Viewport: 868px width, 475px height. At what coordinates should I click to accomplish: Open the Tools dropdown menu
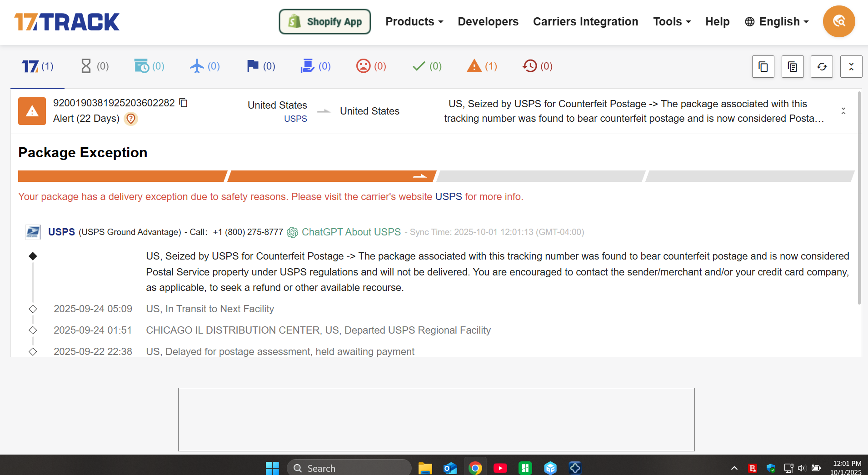click(672, 21)
